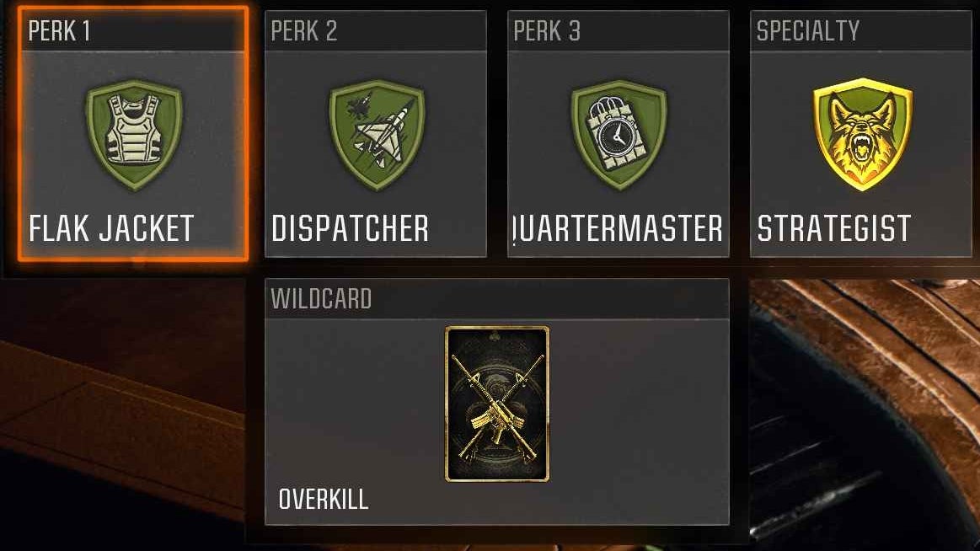The image size is (980, 551).
Task: Click the Quartermaster clock bag icon
Action: point(619,134)
